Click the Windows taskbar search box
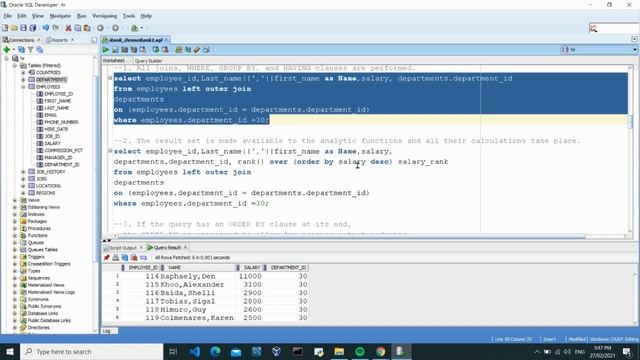The height and width of the screenshot is (360, 640). tap(91, 351)
